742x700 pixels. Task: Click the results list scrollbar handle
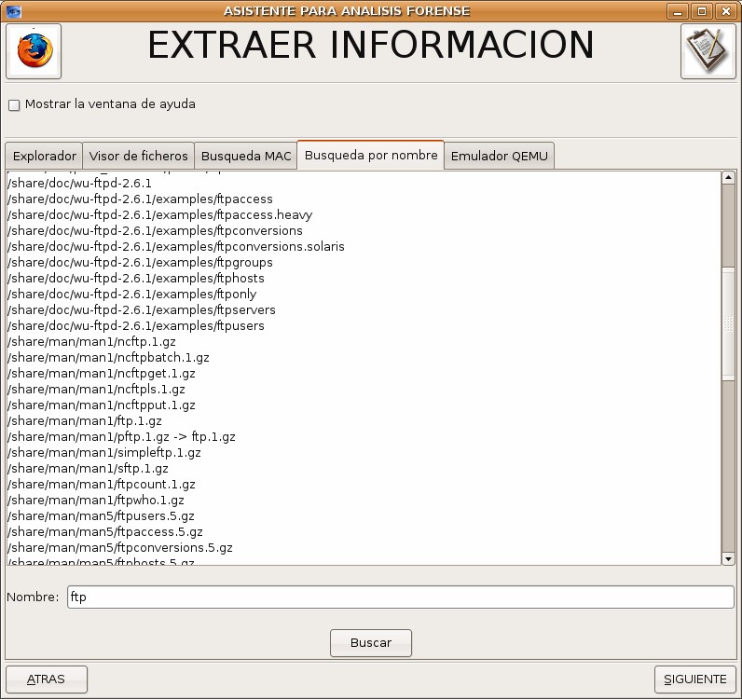coord(728,322)
